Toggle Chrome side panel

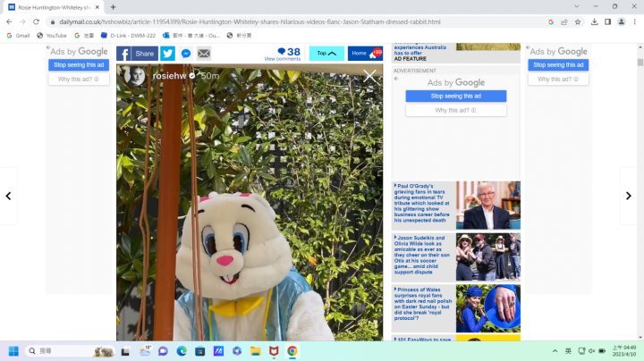[608, 21]
